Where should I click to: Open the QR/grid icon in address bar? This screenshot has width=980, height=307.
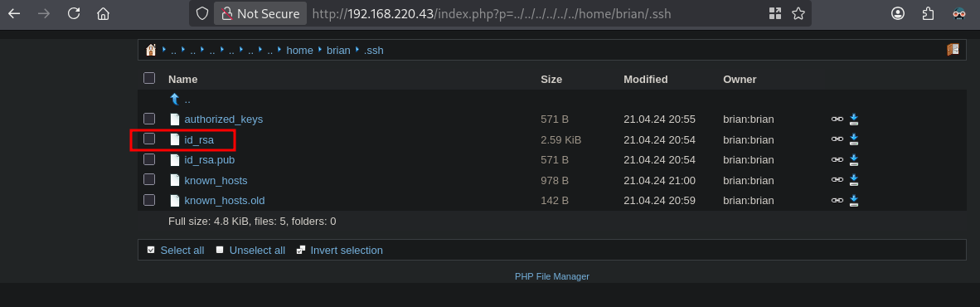point(775,13)
